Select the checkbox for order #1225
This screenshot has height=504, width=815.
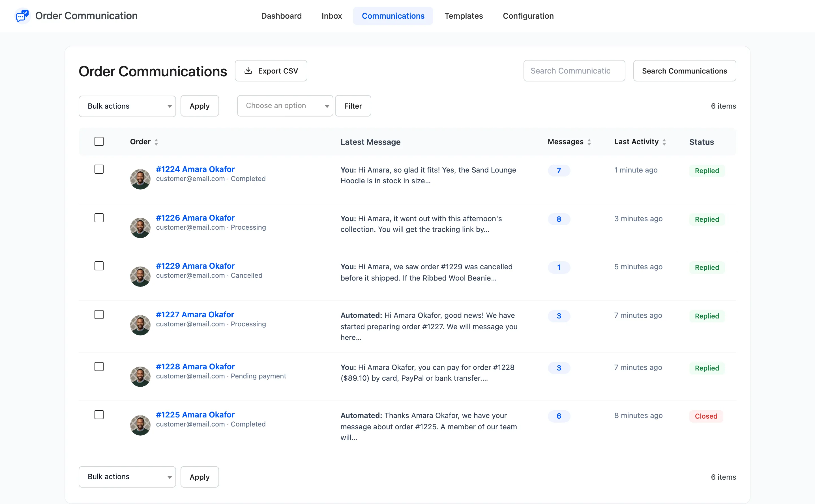click(x=99, y=415)
